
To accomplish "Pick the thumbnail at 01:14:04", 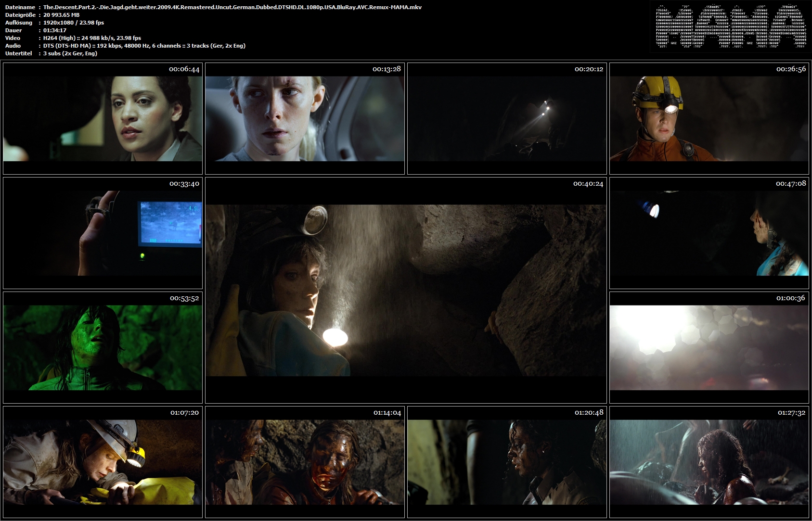I will pos(305,462).
